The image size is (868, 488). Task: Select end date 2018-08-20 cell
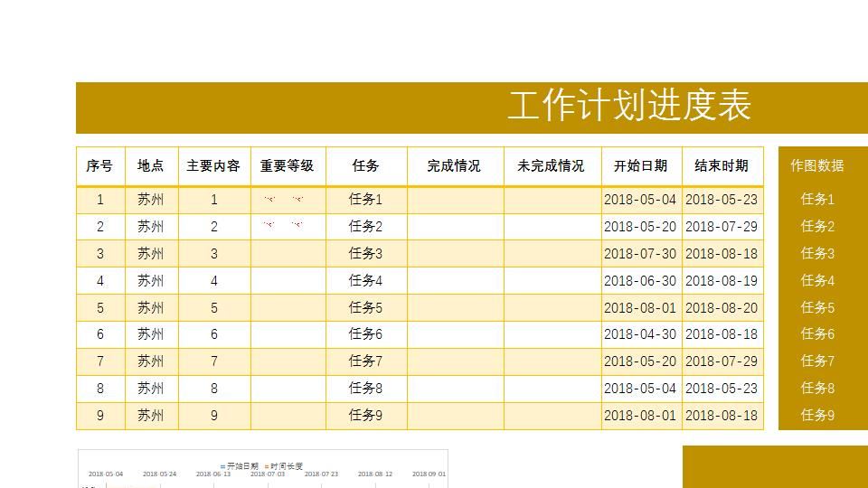click(x=722, y=307)
